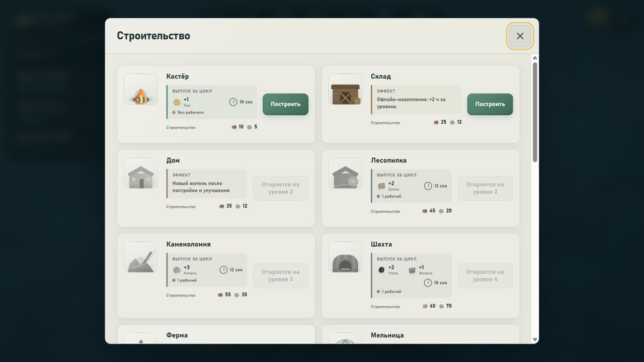Click the 'Костёр' card title
This screenshot has height=362, width=644.
pyautogui.click(x=178, y=76)
